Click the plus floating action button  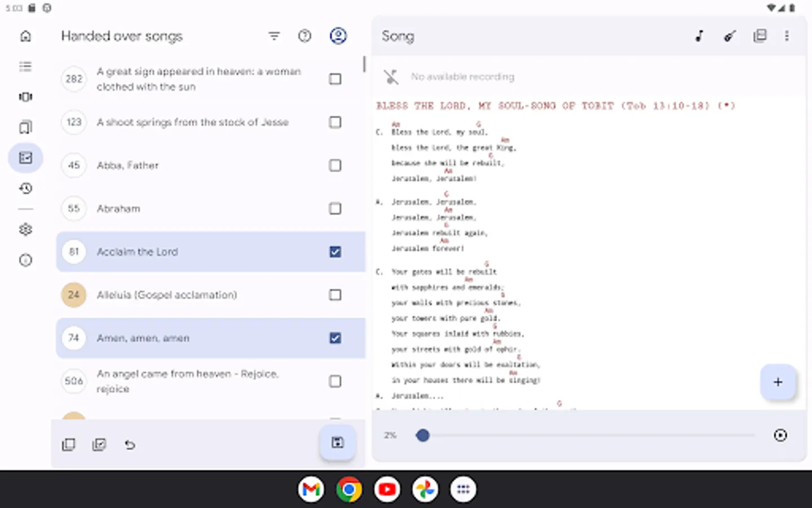778,382
